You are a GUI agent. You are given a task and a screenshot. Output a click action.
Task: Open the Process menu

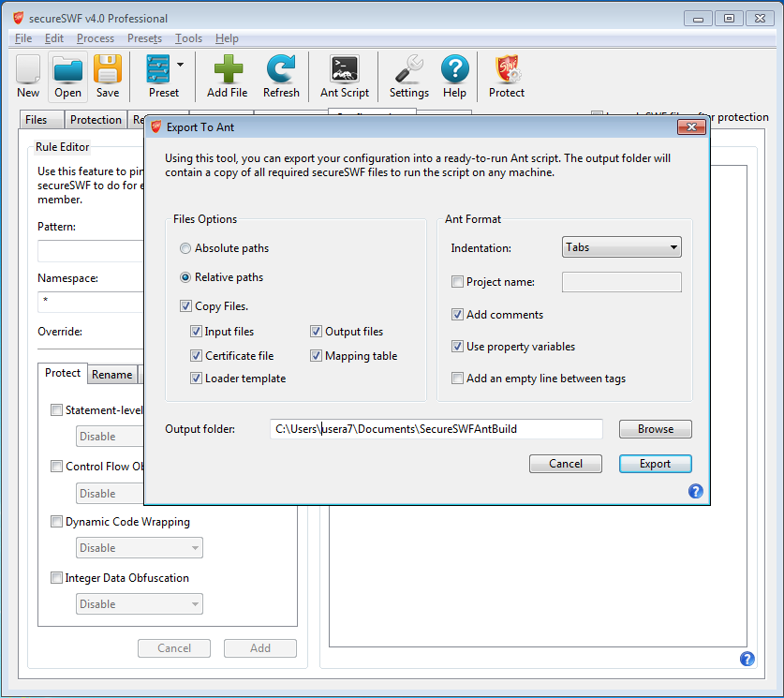click(95, 38)
